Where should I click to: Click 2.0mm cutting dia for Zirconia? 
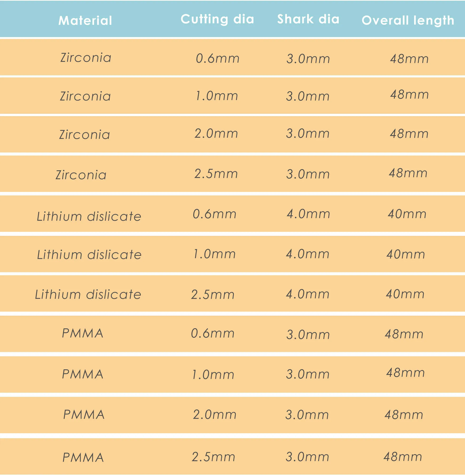(216, 134)
